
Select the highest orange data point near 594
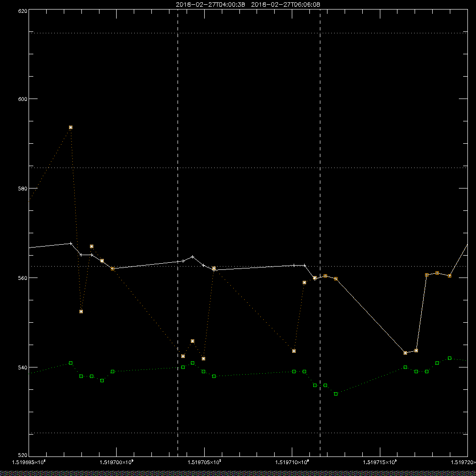pyautogui.click(x=71, y=128)
